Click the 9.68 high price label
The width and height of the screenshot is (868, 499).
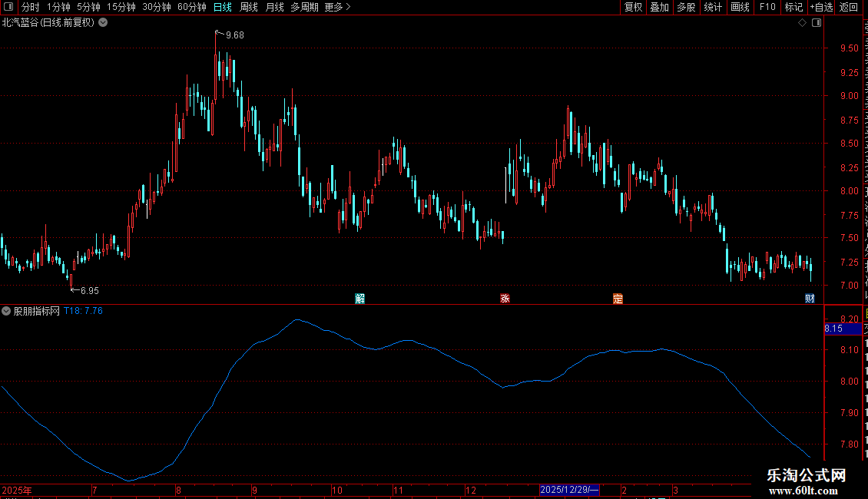235,35
